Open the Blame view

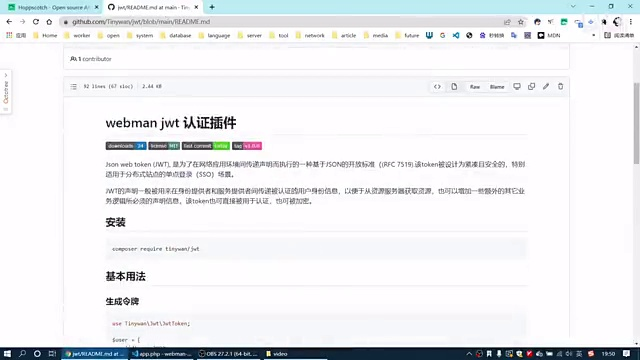(x=497, y=87)
